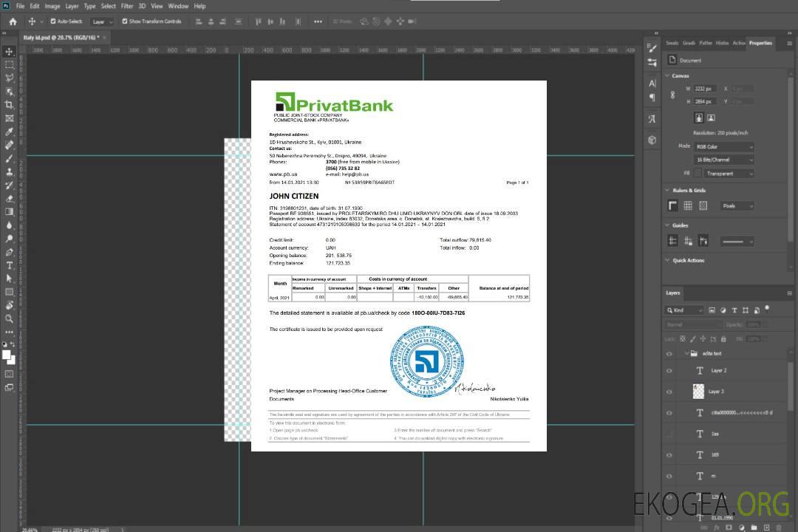
Task: Expand the Quick Actions section
Action: [667, 260]
